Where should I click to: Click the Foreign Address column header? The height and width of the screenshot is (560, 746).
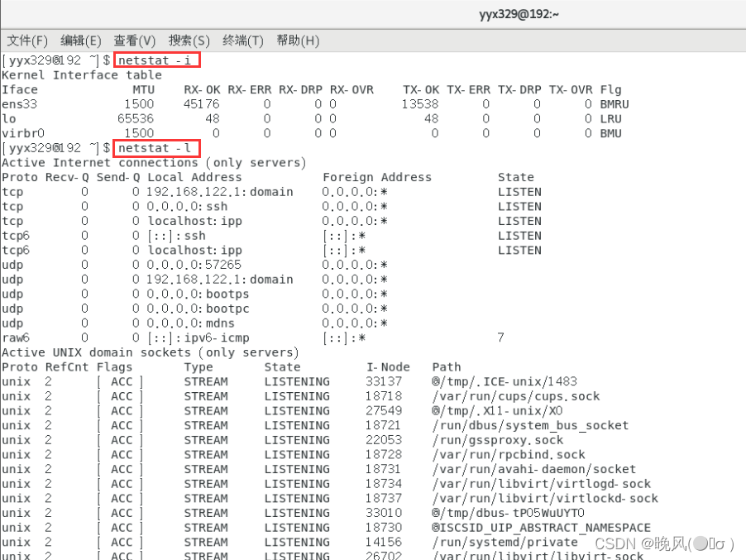tap(377, 177)
